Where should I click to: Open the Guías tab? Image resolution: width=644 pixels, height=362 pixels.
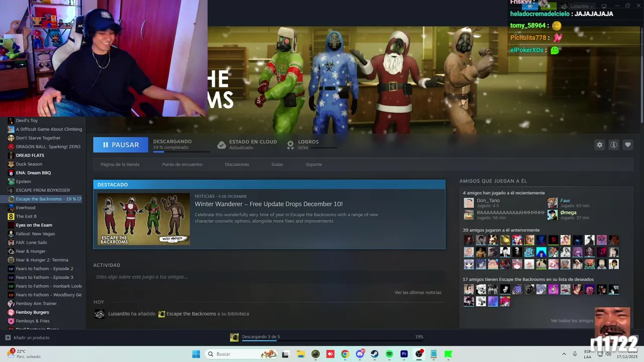[x=277, y=164]
